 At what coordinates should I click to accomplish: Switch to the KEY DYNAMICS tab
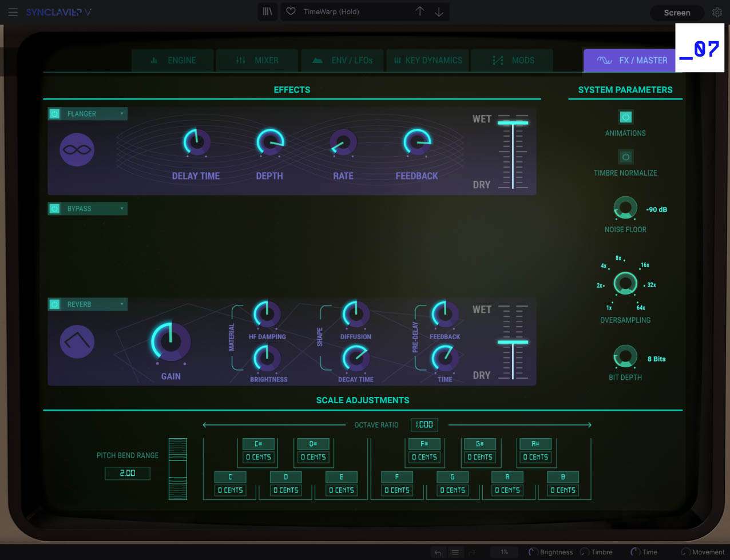click(427, 60)
